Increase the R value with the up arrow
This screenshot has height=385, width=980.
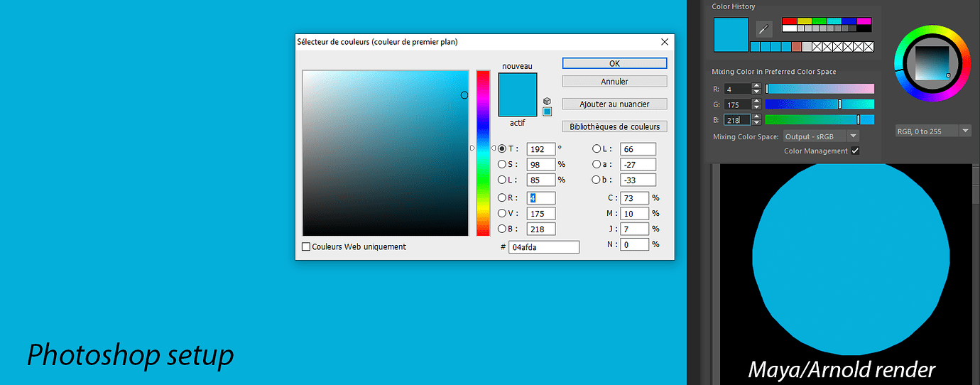pyautogui.click(x=756, y=86)
